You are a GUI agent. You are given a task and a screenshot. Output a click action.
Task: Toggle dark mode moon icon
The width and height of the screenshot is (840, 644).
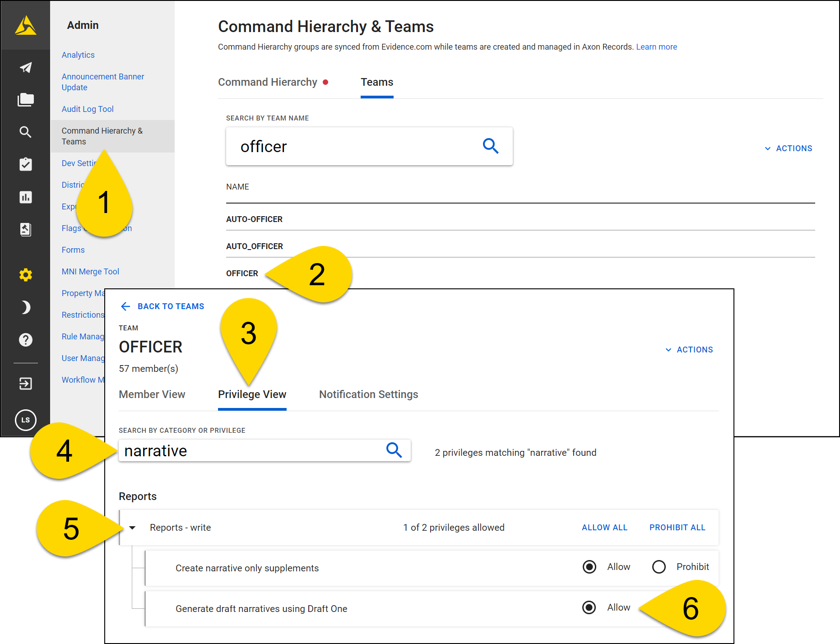coord(26,307)
